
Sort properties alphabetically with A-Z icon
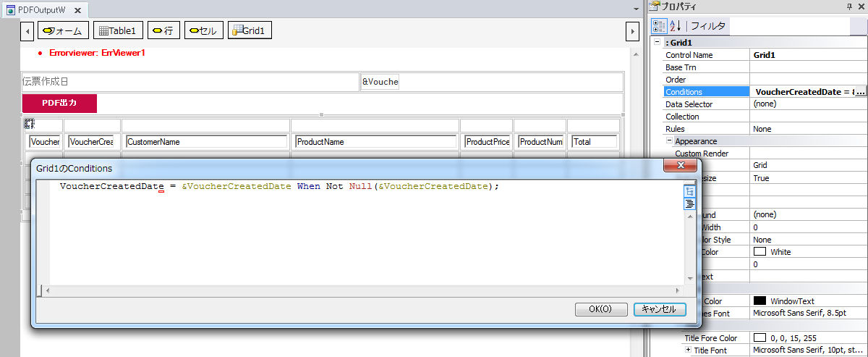click(676, 26)
